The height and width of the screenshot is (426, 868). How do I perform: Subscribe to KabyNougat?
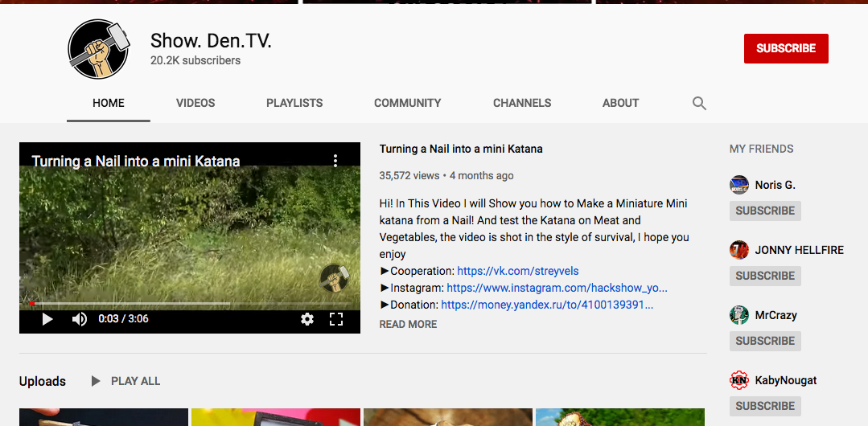click(x=765, y=406)
